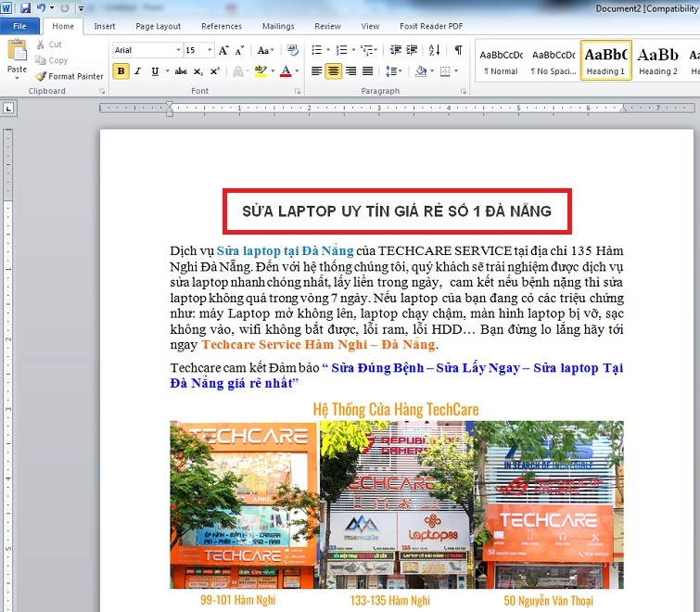Viewport: 700px width, 612px height.
Task: Apply the No Spacing style
Action: pyautogui.click(x=554, y=61)
